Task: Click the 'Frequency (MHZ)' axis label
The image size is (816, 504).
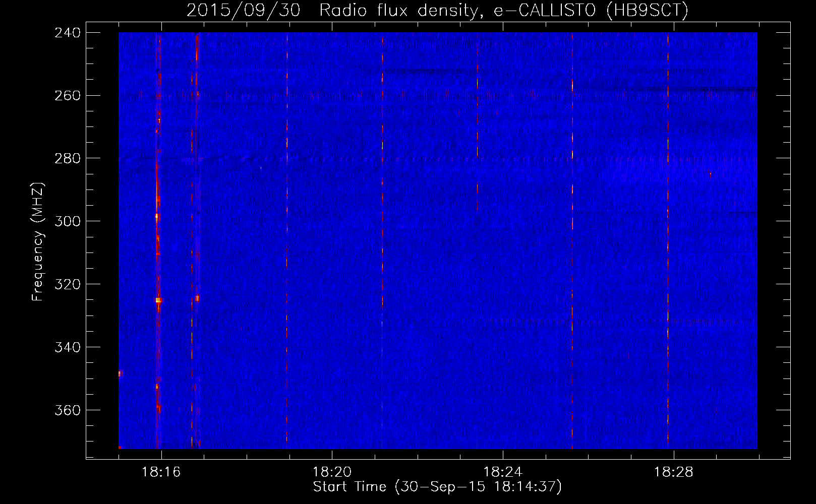Action: [x=38, y=242]
